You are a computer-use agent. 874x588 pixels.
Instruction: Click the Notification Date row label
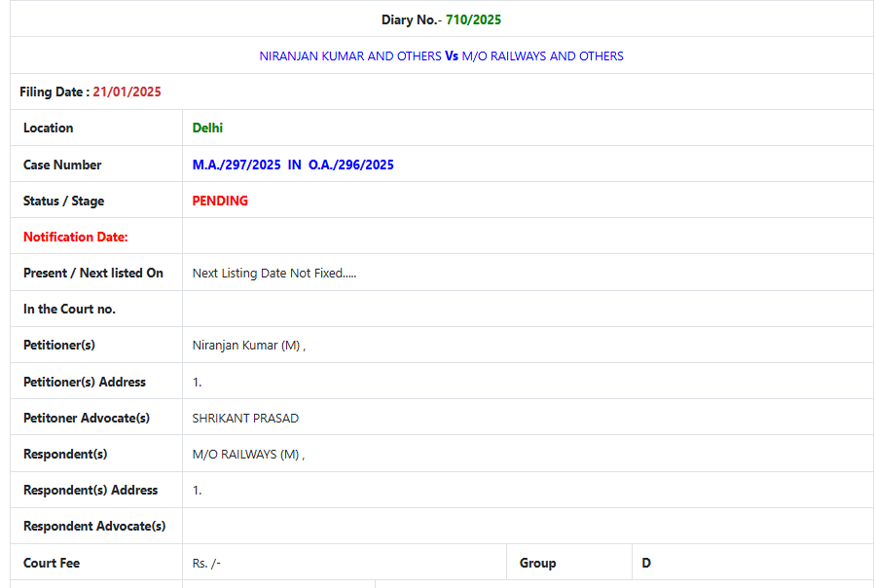pyautogui.click(x=75, y=237)
